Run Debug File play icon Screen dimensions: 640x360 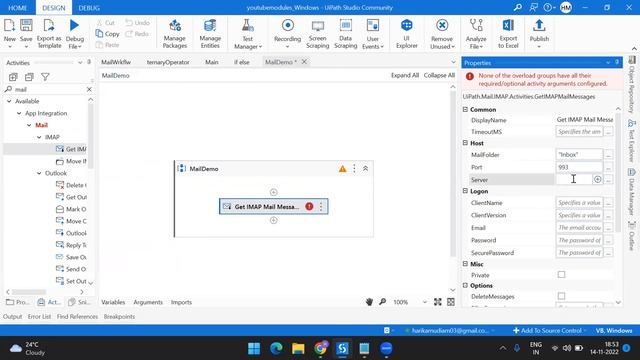(74, 25)
